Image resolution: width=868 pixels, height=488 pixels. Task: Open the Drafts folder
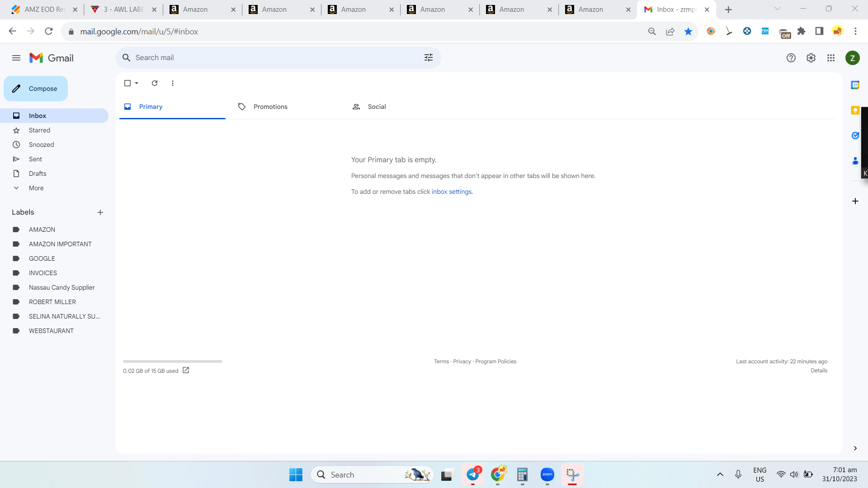pyautogui.click(x=54, y=174)
